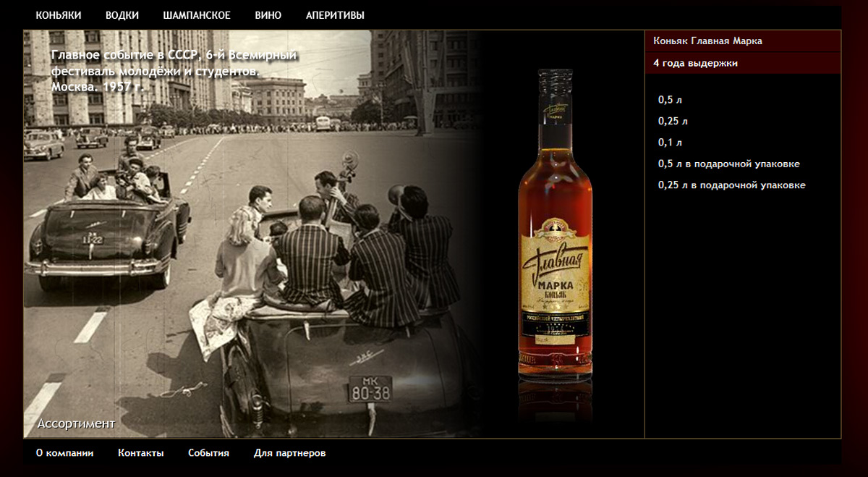The image size is (868, 477).
Task: Click the О компании footer link
Action: pyautogui.click(x=65, y=453)
